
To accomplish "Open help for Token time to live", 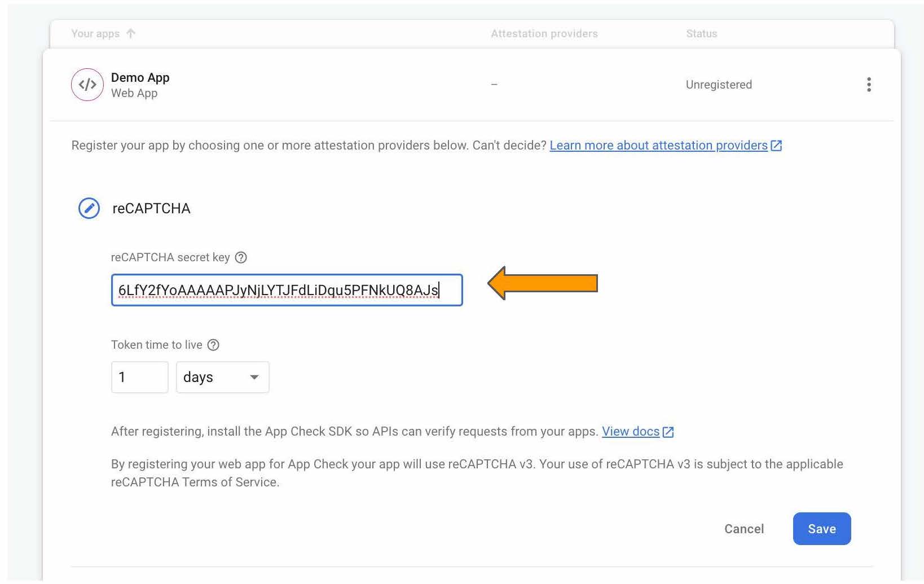I will (x=213, y=345).
